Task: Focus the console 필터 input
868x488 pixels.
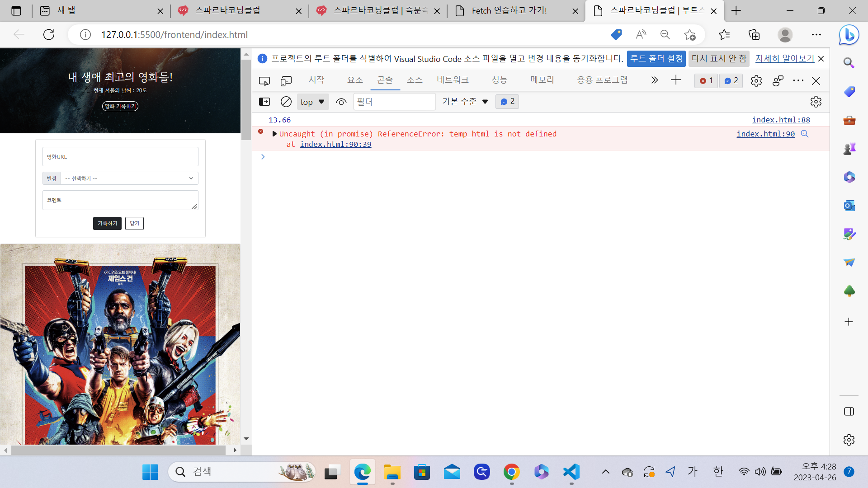Action: tap(394, 102)
